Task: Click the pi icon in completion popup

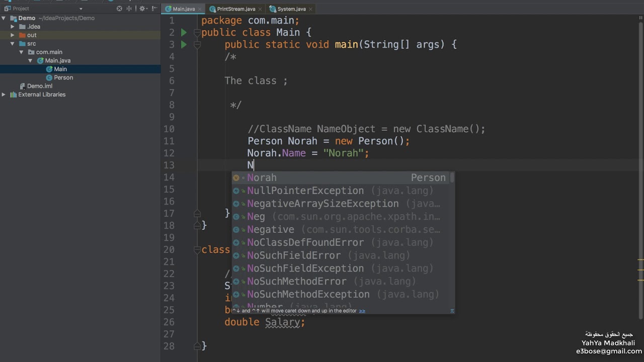Action: pos(452,311)
